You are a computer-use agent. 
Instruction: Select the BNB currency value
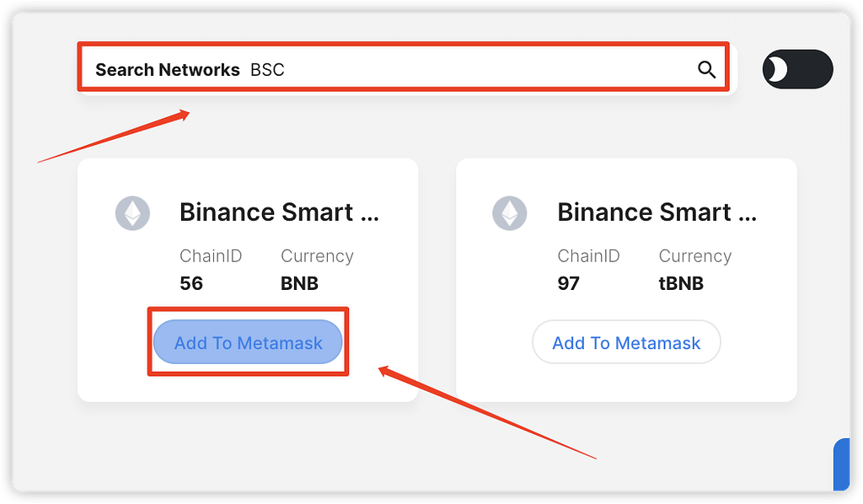pyautogui.click(x=299, y=283)
